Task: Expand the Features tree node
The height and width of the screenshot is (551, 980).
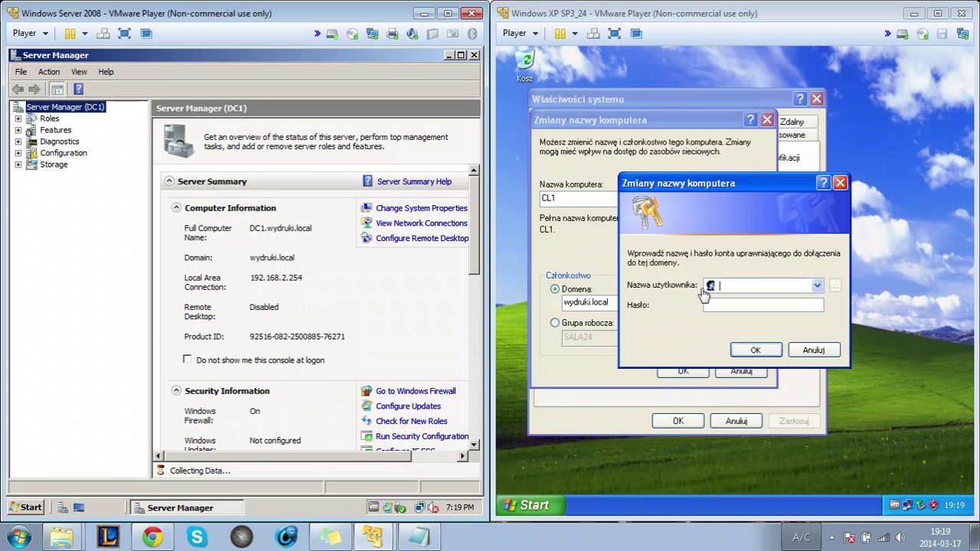Action: click(x=18, y=130)
